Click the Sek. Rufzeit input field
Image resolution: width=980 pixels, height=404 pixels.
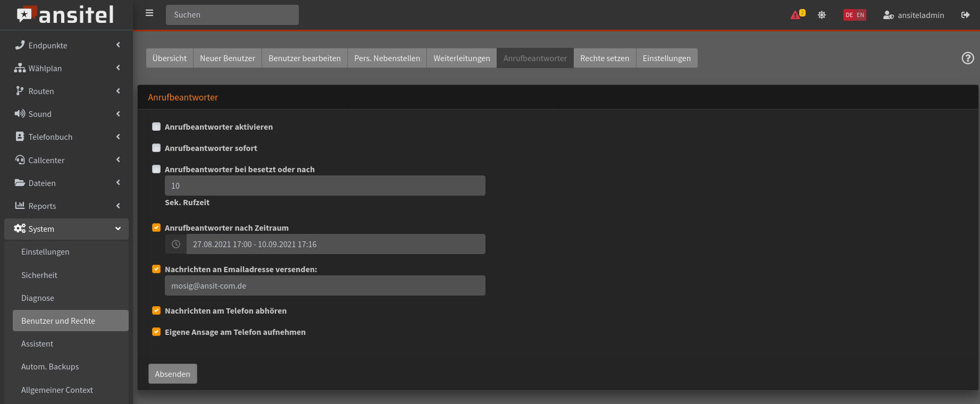pyautogui.click(x=325, y=186)
